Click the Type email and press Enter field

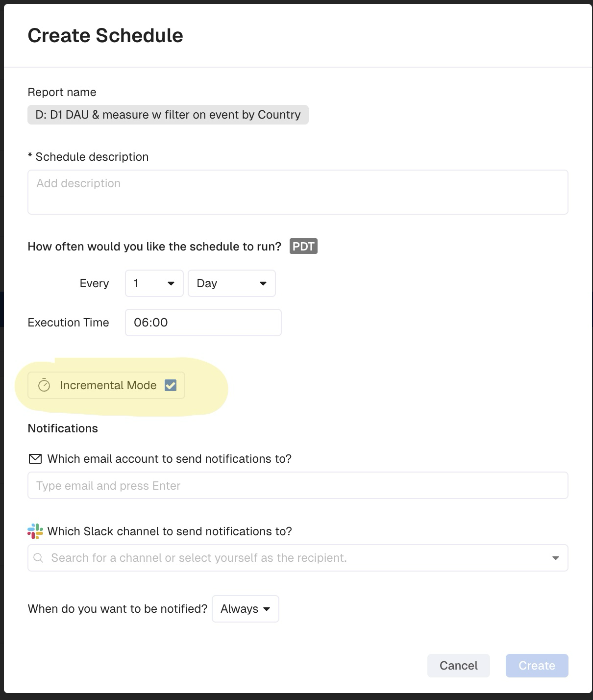click(x=298, y=485)
